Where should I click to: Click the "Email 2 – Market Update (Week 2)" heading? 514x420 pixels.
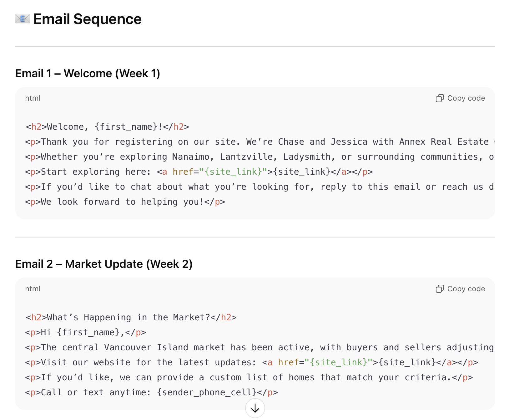coord(104,264)
